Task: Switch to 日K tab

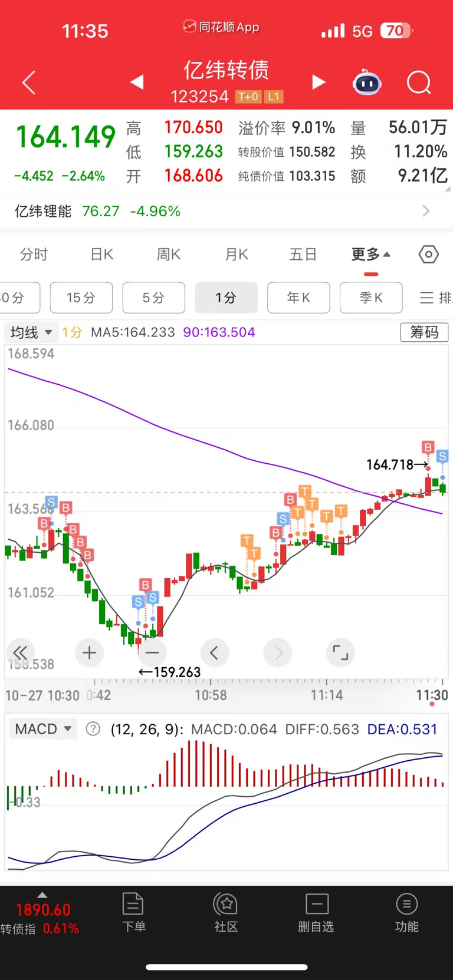Action: (x=101, y=255)
